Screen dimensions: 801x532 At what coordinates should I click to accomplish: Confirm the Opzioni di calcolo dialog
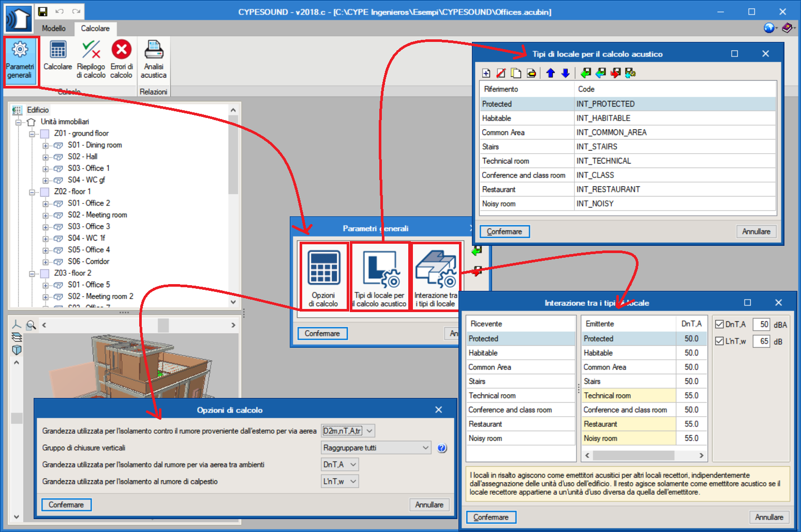[x=66, y=505]
